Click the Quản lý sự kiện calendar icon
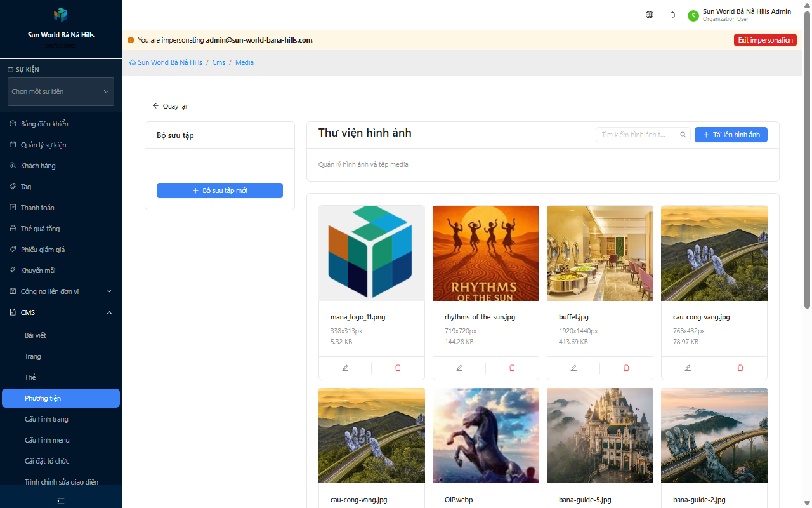 pyautogui.click(x=13, y=145)
